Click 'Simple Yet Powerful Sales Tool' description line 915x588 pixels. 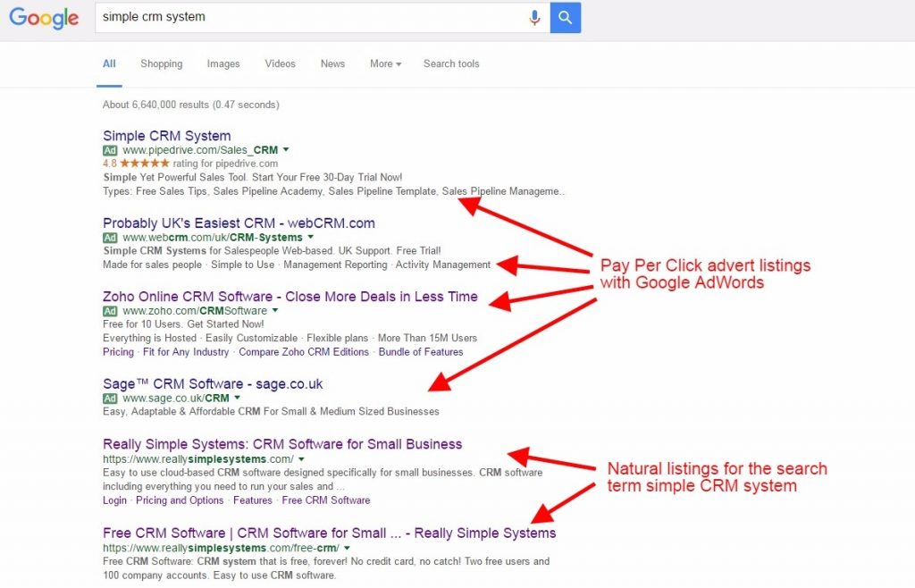point(253,177)
